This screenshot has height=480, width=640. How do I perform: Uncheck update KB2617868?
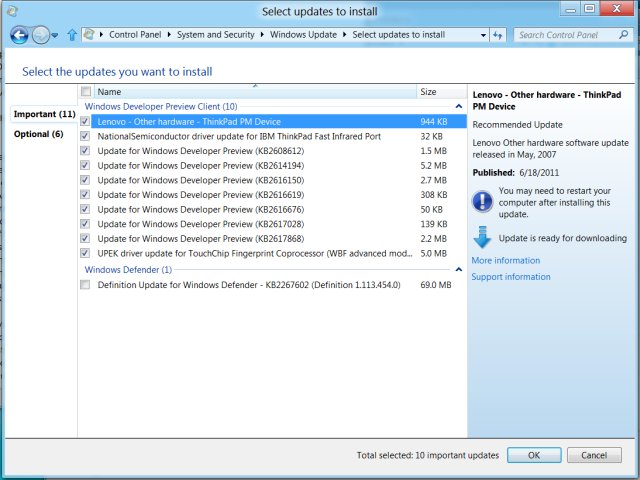[85, 238]
